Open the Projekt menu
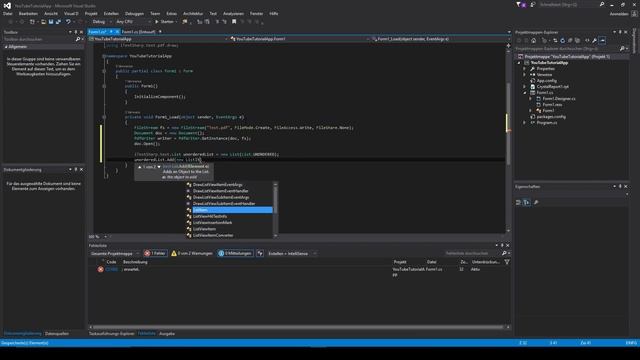 coord(91,13)
